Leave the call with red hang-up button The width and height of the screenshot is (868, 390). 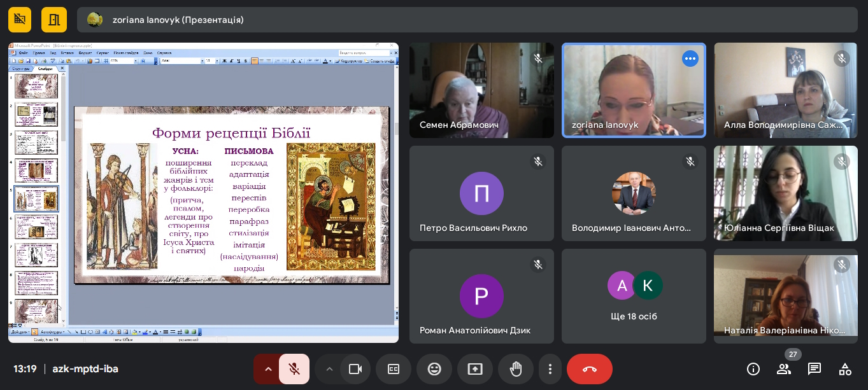(x=590, y=369)
